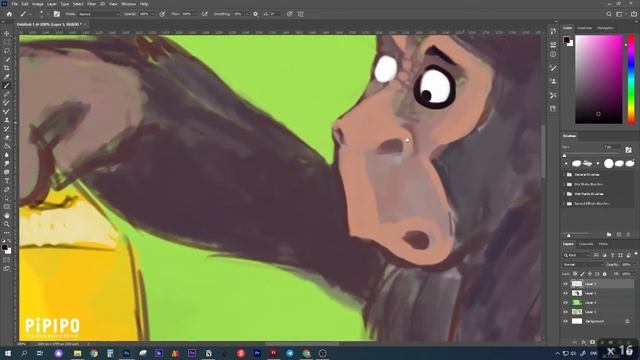Select the Rectangular Marquee tool
Screen dimensions: 640x360
(x=7, y=42)
